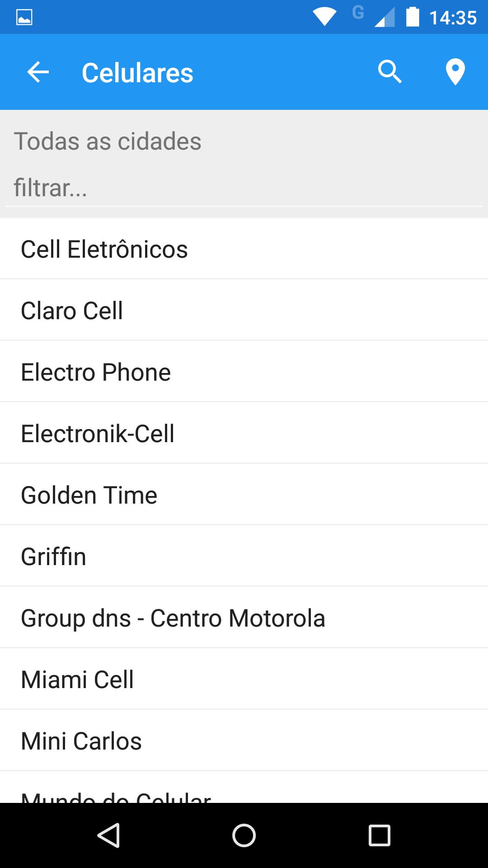Open the Todas as cidades selector

[x=108, y=141]
